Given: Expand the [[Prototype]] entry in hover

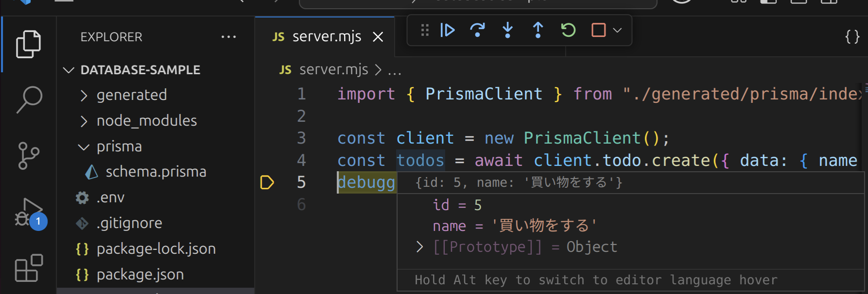Looking at the screenshot, I should click(x=420, y=247).
